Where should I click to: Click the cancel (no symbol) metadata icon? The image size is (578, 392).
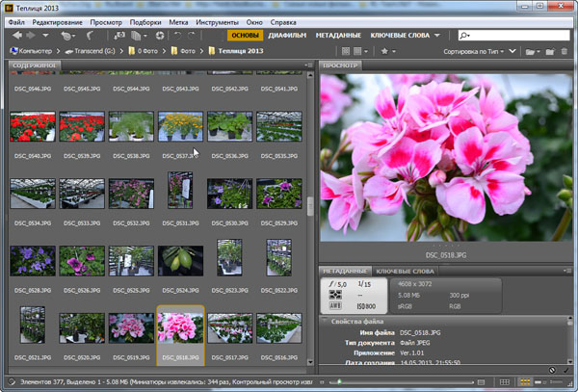tap(552, 370)
